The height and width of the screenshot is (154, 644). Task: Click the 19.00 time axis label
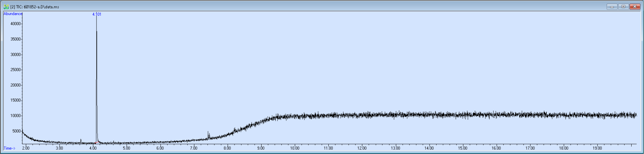[597, 148]
